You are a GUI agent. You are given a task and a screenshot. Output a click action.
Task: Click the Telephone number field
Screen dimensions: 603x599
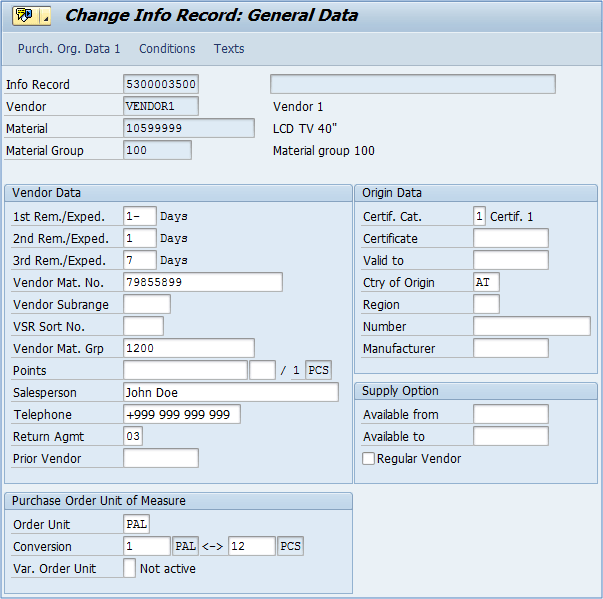click(181, 415)
